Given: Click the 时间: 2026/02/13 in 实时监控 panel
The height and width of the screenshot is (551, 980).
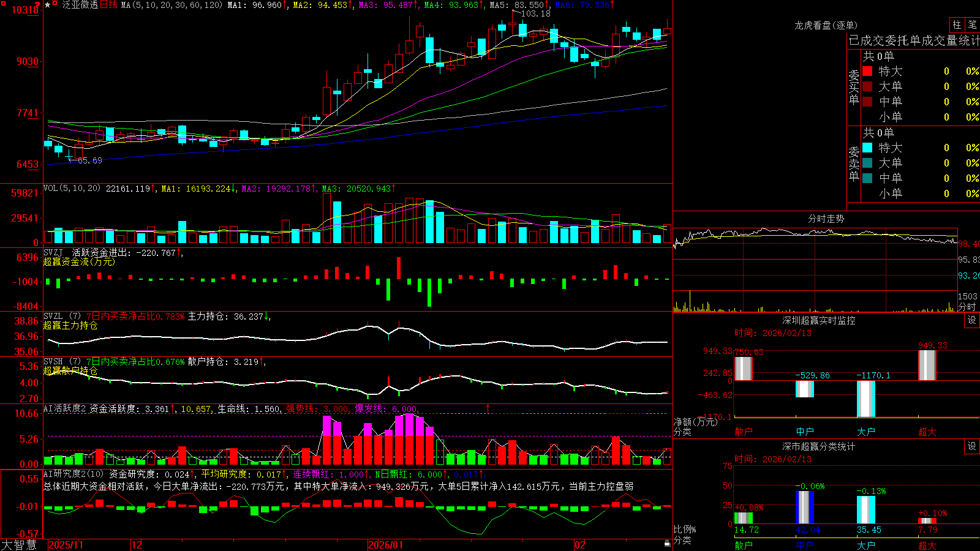Looking at the screenshot, I should (x=773, y=333).
